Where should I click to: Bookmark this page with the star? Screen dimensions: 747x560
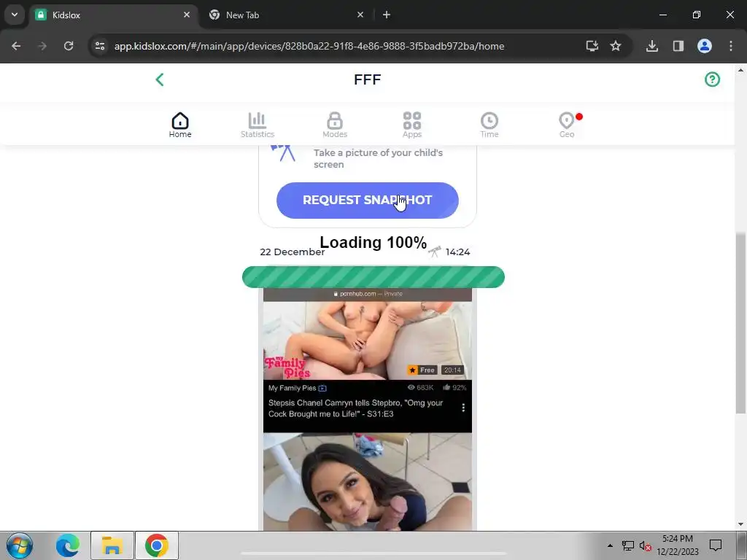616,46
